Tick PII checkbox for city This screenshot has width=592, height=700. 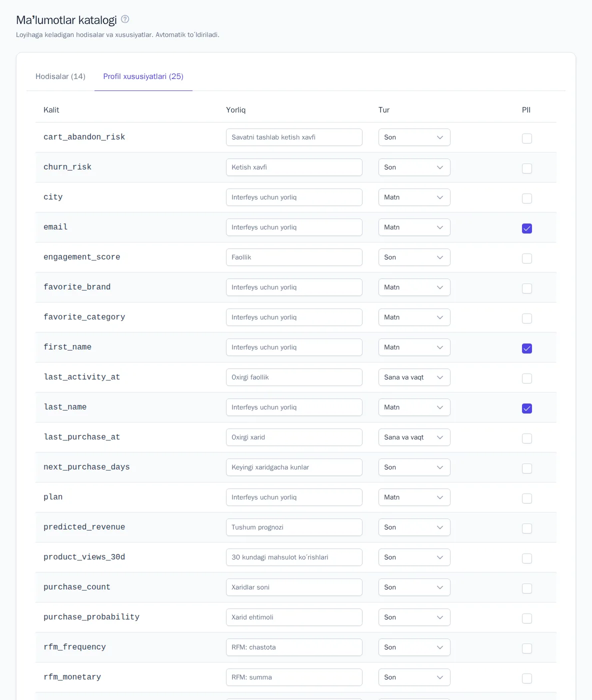tap(527, 198)
